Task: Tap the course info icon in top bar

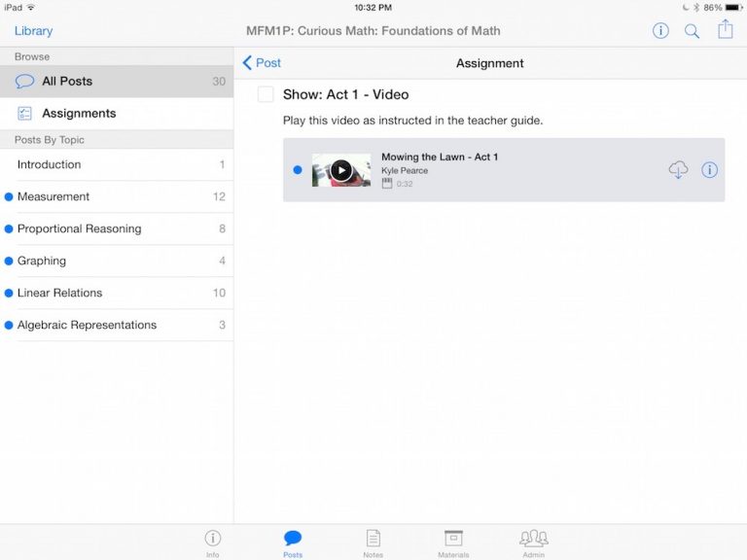Action: click(660, 31)
